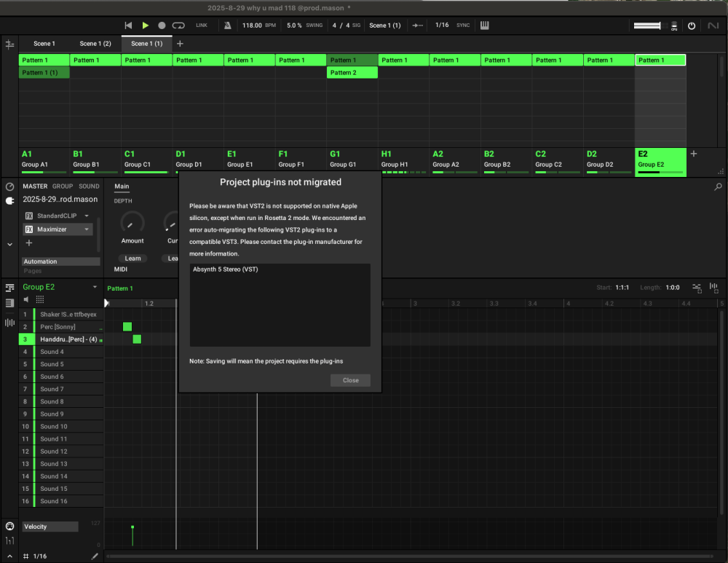
Task: Click the search magnifier icon
Action: pyautogui.click(x=718, y=187)
